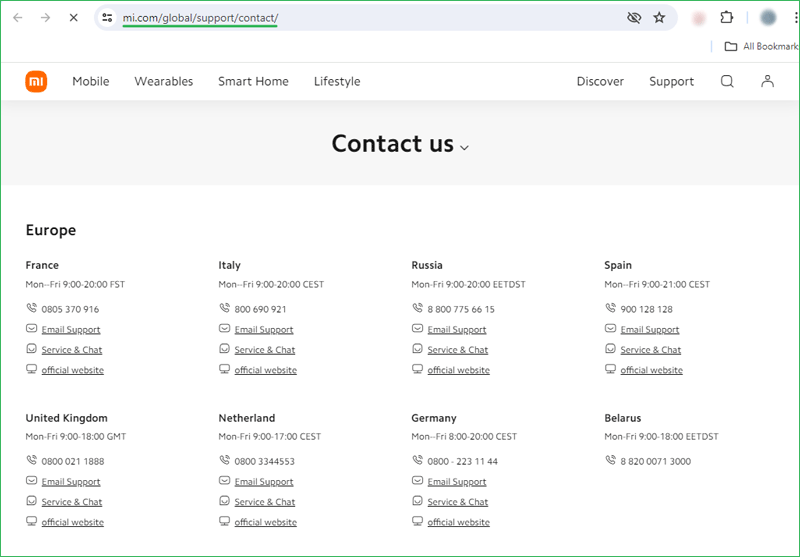Click the Germany country heading
The image size is (800, 557).
pyautogui.click(x=434, y=418)
